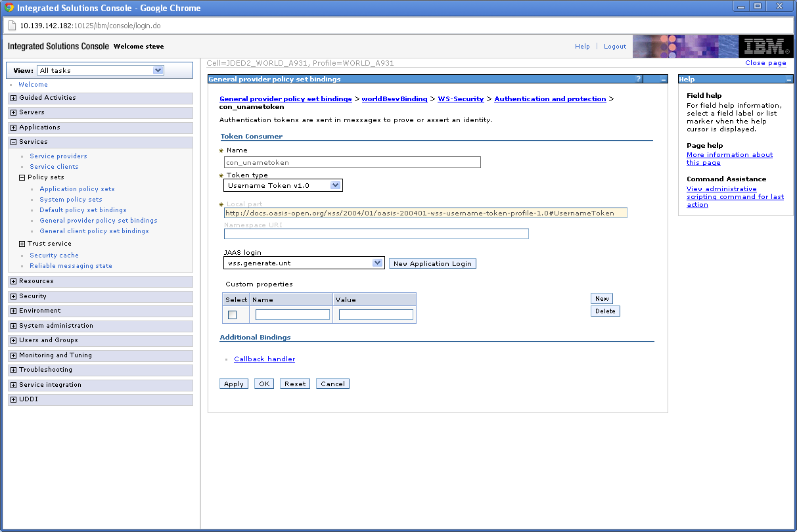Open the Token type dropdown

(283, 185)
